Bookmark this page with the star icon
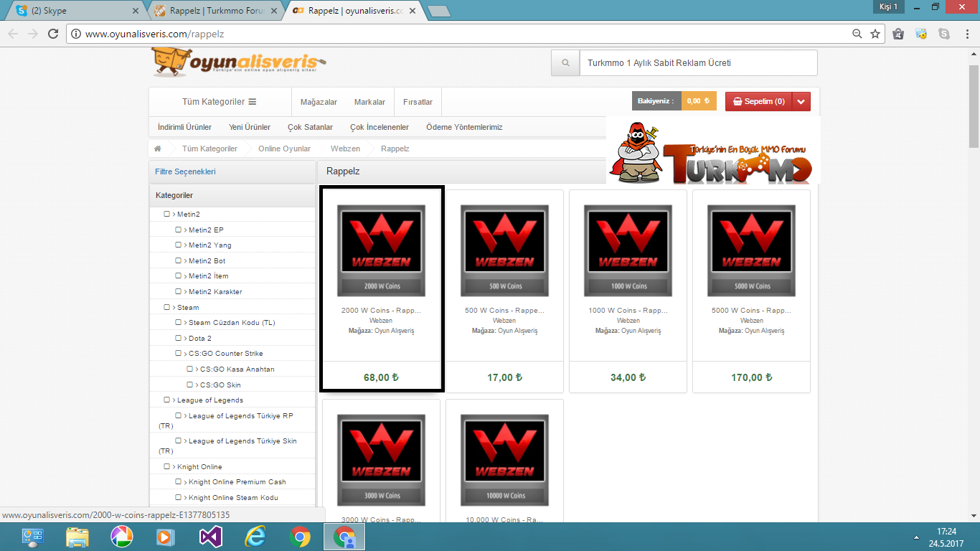This screenshot has width=980, height=551. point(875,34)
